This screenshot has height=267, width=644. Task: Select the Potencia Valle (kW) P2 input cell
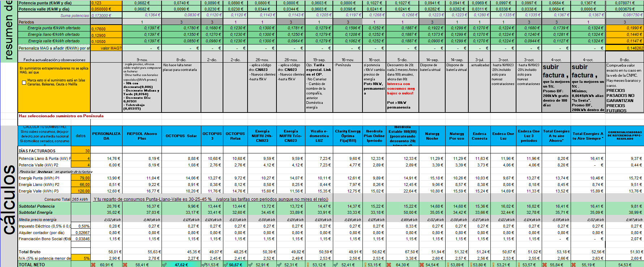(81, 165)
